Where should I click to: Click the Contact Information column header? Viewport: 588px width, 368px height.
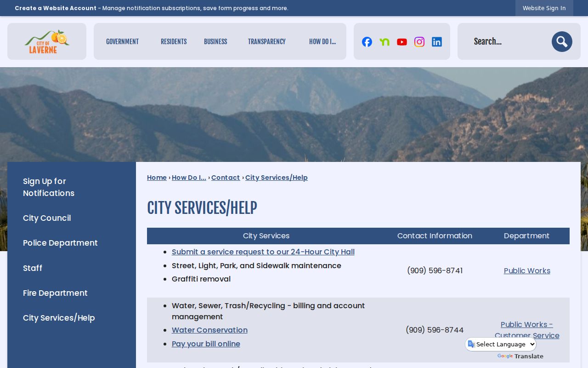tap(435, 236)
